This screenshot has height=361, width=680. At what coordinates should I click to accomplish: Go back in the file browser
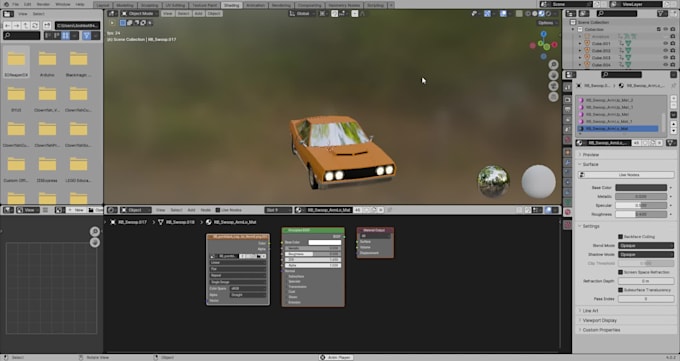[x=8, y=26]
